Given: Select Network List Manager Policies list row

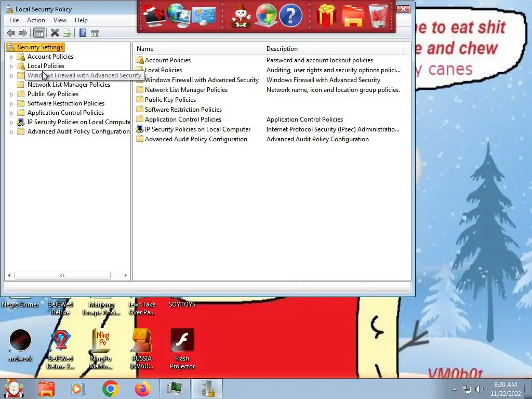Looking at the screenshot, I should point(271,89).
